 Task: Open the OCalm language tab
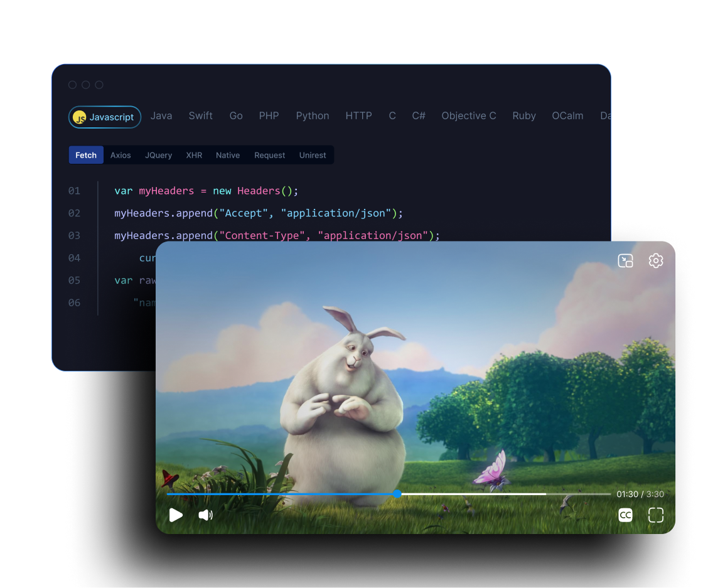(567, 116)
